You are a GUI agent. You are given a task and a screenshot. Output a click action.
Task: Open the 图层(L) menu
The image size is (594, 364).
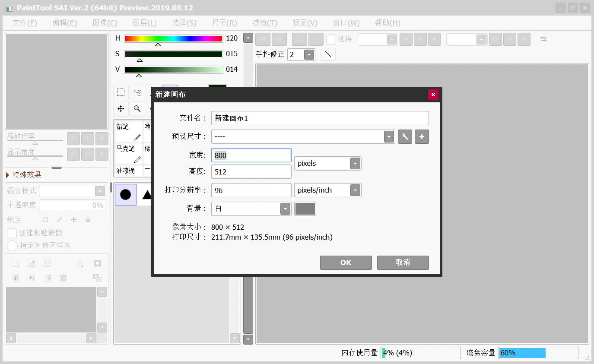(145, 23)
